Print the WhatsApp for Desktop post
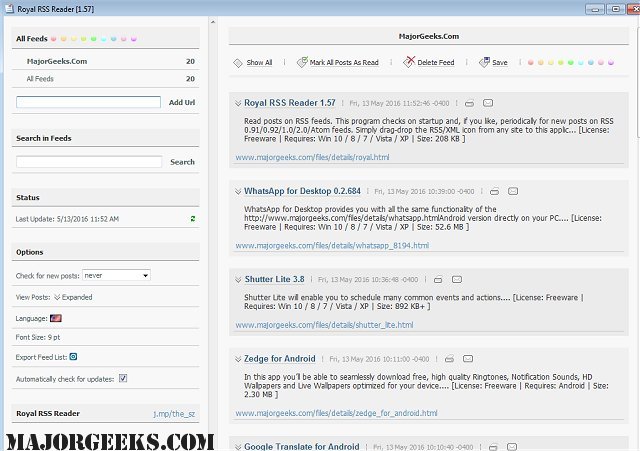This screenshot has height=451, width=640. click(494, 191)
